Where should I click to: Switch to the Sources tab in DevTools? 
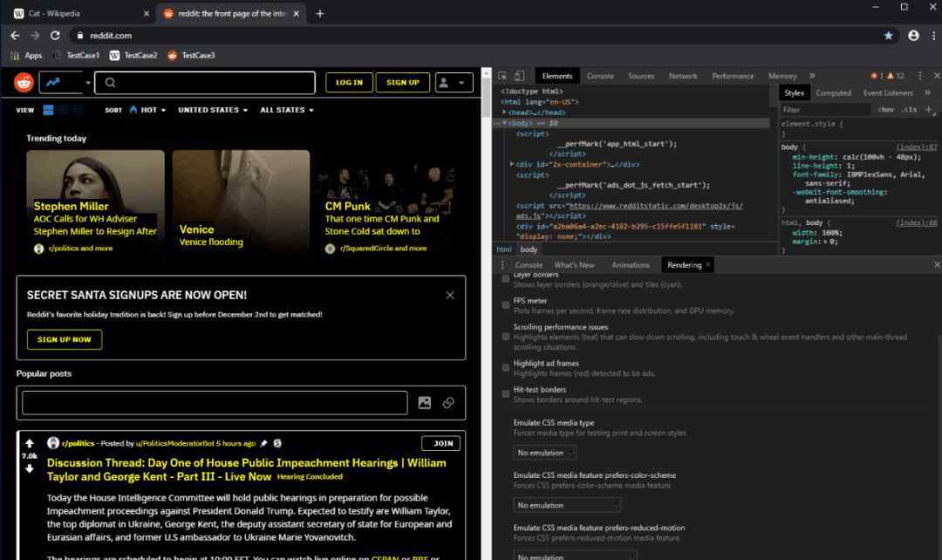pyautogui.click(x=641, y=76)
